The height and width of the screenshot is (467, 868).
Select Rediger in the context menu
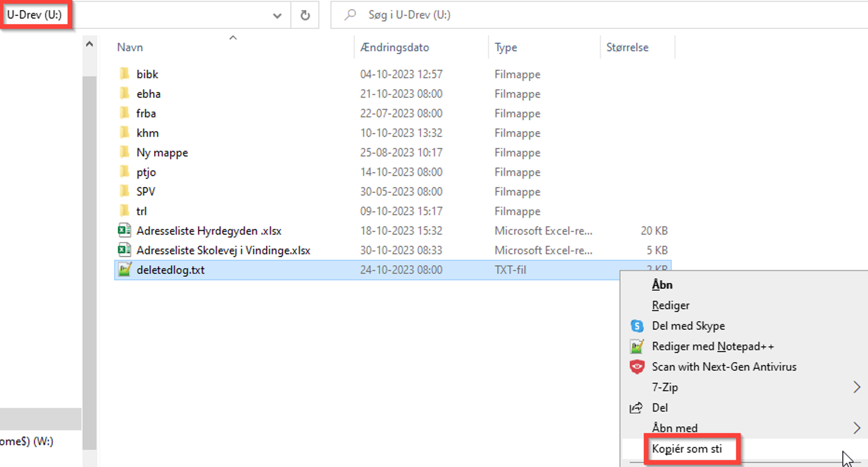click(670, 305)
